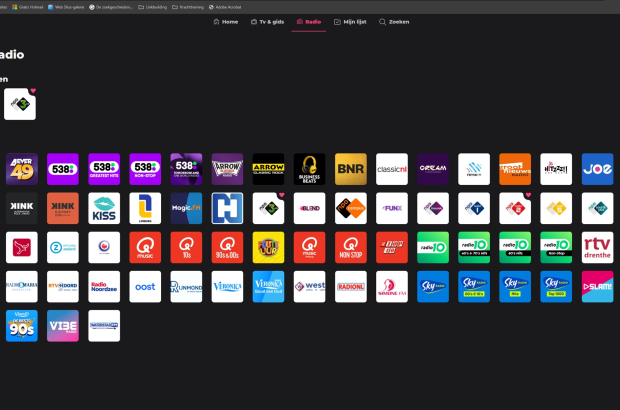Tune in to the Joe radio station
Viewport: 620px width, 410px height.
[597, 169]
